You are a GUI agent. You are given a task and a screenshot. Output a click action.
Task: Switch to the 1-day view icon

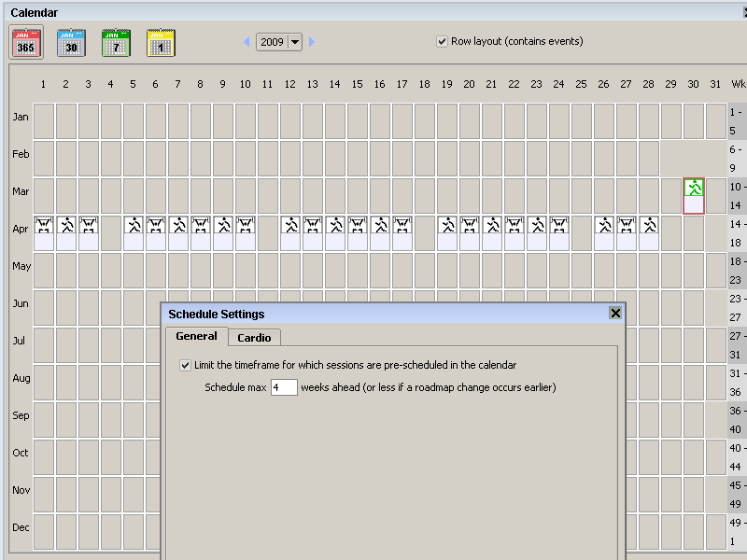pos(161,43)
